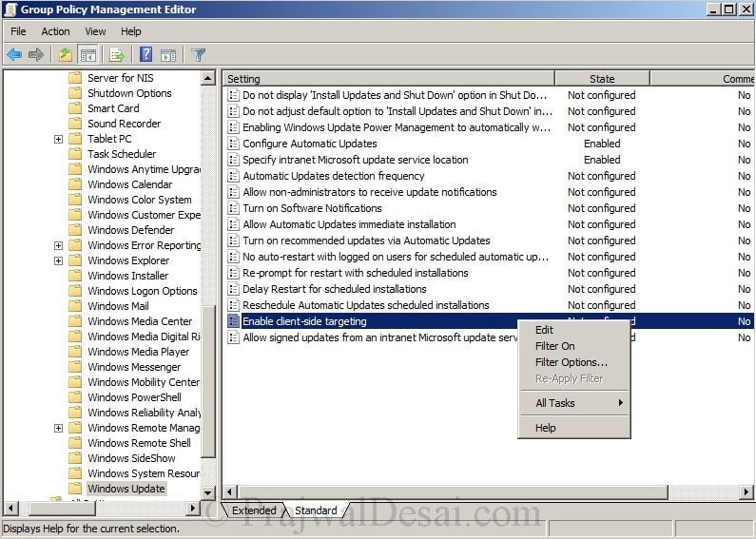Click the Windows Mail folder icon

coord(75,306)
